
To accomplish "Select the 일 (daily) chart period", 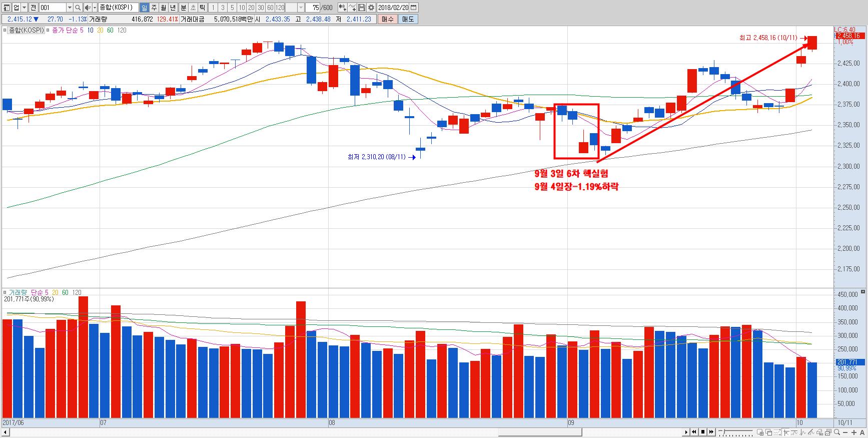I will click(144, 8).
